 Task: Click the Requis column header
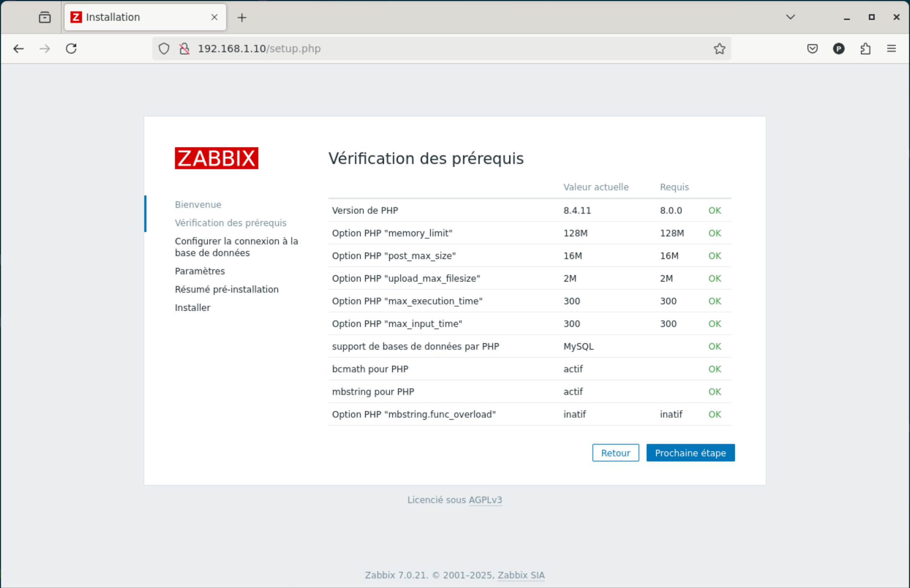point(674,187)
